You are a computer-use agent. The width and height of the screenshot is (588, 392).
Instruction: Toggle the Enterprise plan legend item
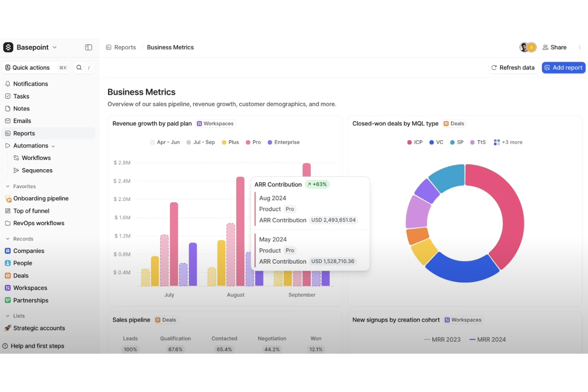tap(283, 142)
